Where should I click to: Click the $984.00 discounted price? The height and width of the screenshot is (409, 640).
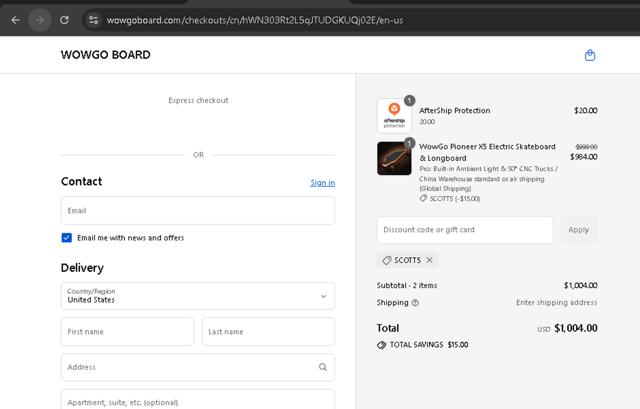pos(584,157)
